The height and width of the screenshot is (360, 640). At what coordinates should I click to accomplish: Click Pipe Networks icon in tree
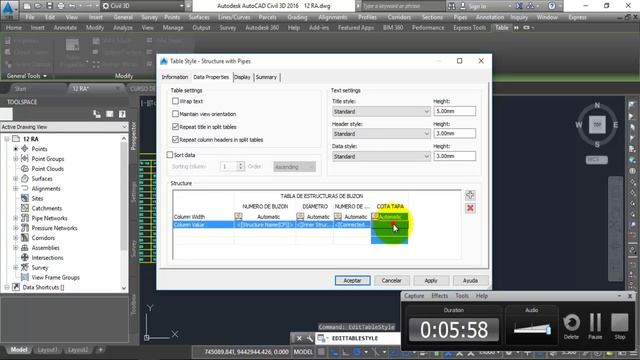click(25, 218)
